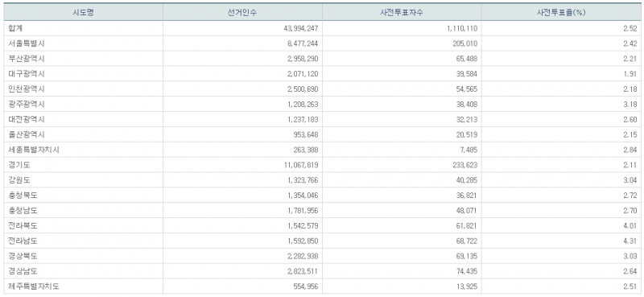Click Jeonbuk early voting rate 4.01
This screenshot has width=644, height=297.
click(x=630, y=226)
